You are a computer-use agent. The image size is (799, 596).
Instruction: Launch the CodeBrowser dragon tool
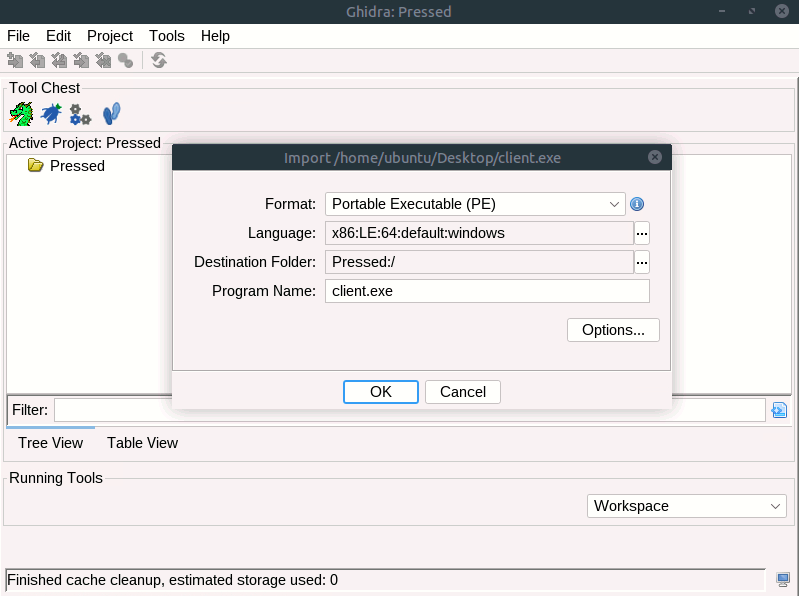(x=21, y=114)
